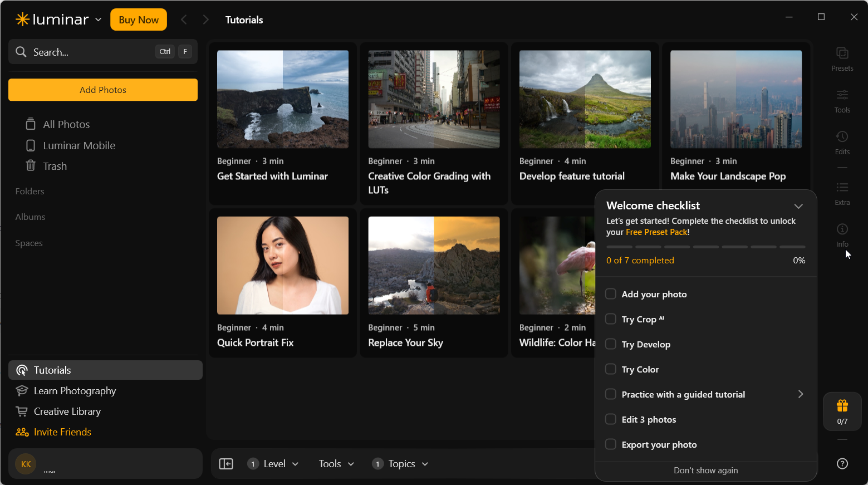Image resolution: width=868 pixels, height=485 pixels.
Task: Open the help question mark icon
Action: [x=842, y=463]
